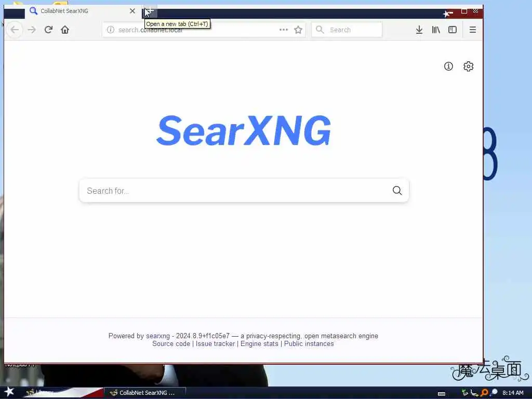Close the CollabNet SearXNG tab
Image resolution: width=532 pixels, height=399 pixels.
[132, 11]
